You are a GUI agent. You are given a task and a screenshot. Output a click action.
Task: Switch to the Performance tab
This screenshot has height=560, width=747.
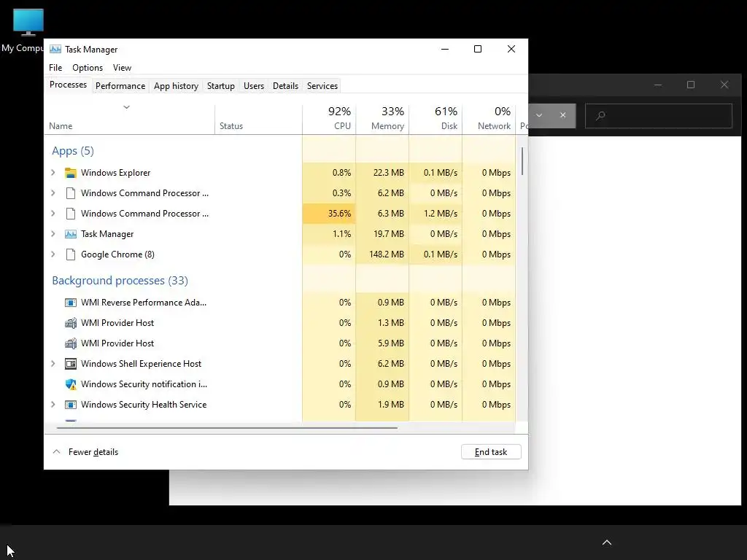click(120, 86)
